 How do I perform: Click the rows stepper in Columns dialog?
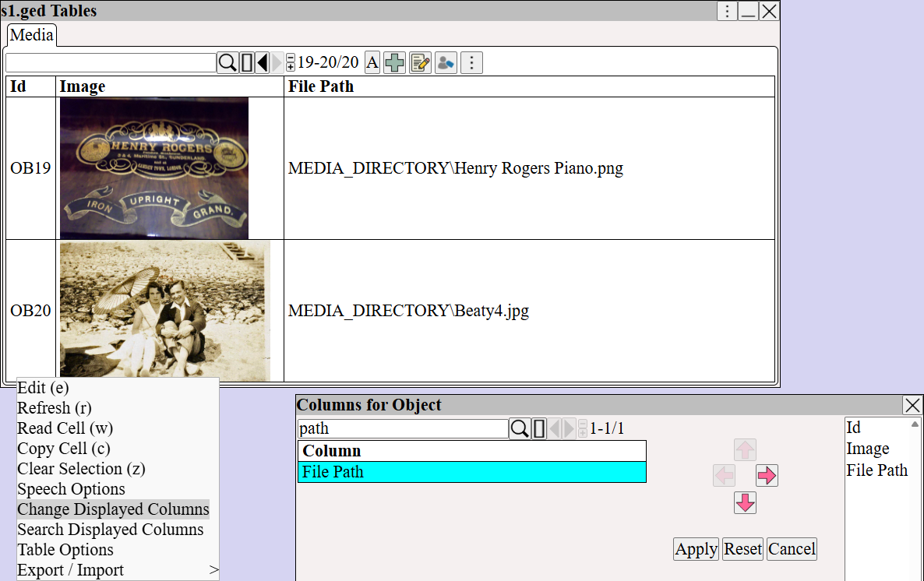[582, 428]
